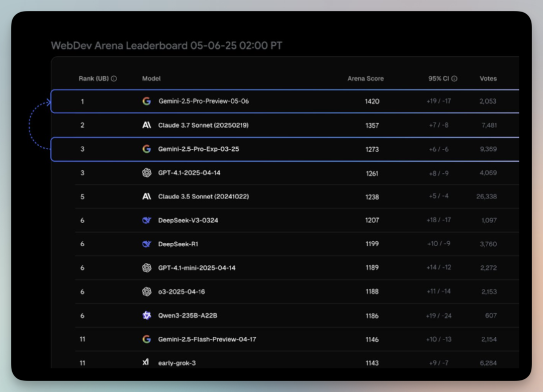Click the info icon next to Rank (UB)
The height and width of the screenshot is (392, 543).
114,78
